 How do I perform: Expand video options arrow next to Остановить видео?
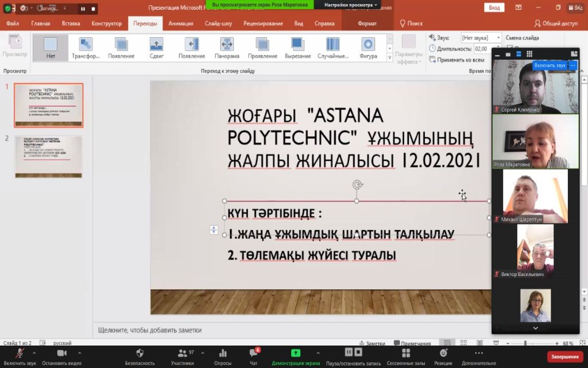79,353
